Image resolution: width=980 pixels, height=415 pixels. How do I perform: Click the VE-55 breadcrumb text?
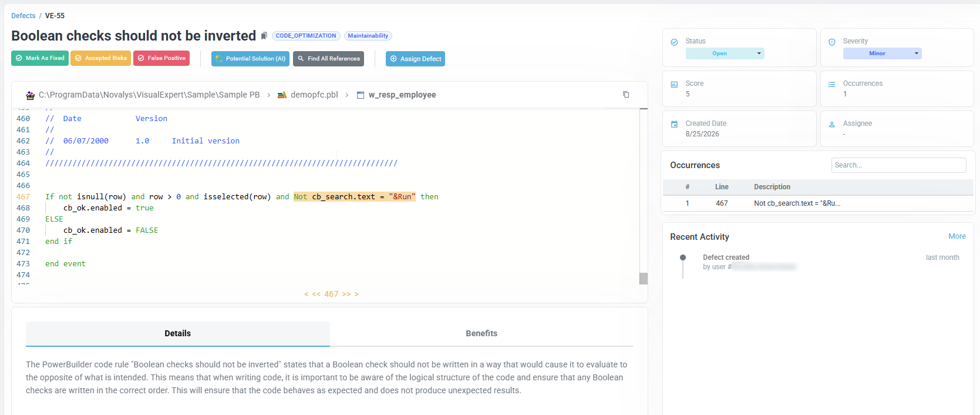point(55,16)
